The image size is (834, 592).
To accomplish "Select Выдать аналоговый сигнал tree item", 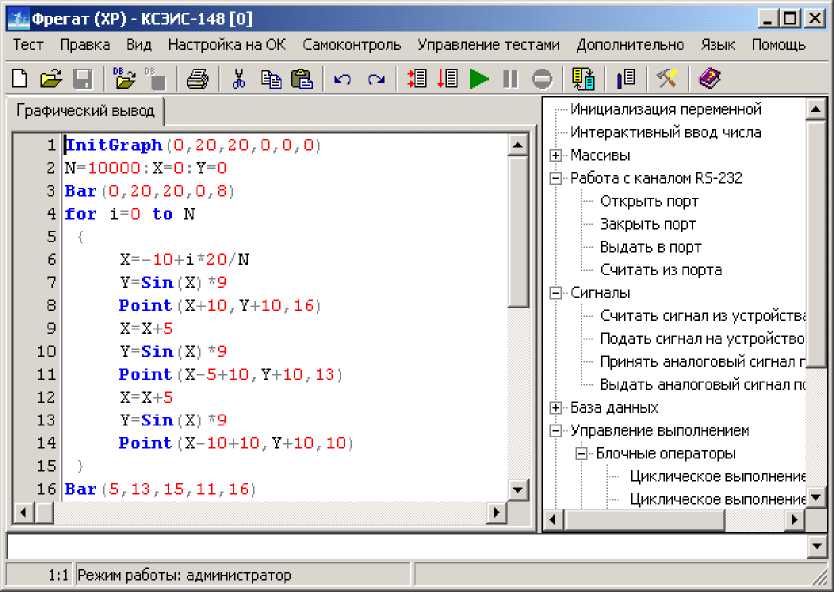I will click(x=703, y=385).
